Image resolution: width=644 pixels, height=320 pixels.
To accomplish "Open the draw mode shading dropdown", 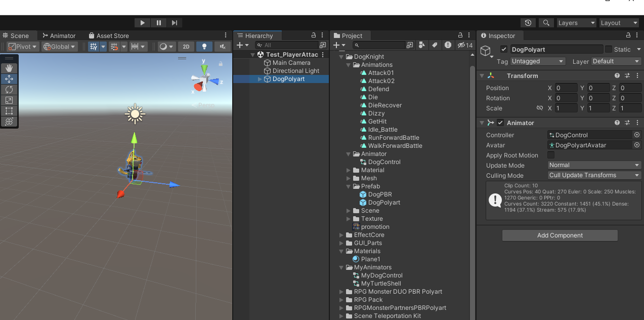I will (x=166, y=47).
